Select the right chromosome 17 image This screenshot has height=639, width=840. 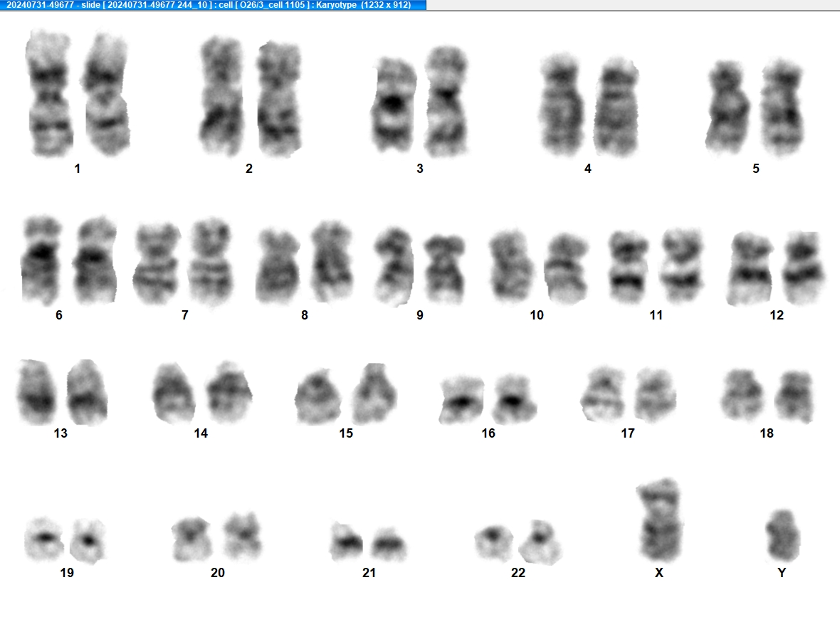(656, 395)
